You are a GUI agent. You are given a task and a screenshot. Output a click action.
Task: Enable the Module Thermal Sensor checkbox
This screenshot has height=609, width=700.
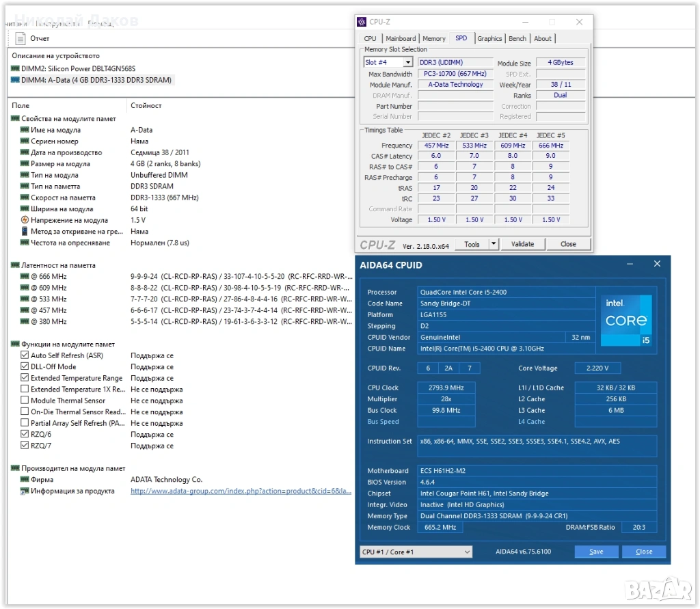[x=25, y=401]
